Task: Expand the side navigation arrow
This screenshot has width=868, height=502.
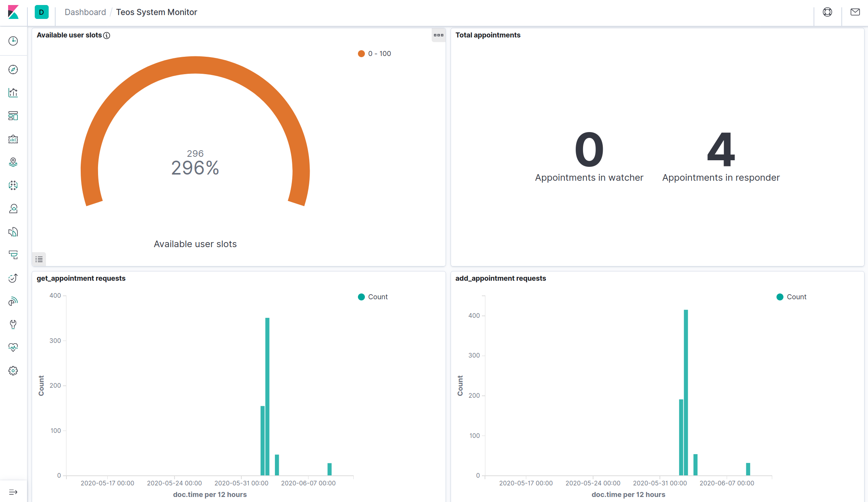Action: (x=13, y=492)
